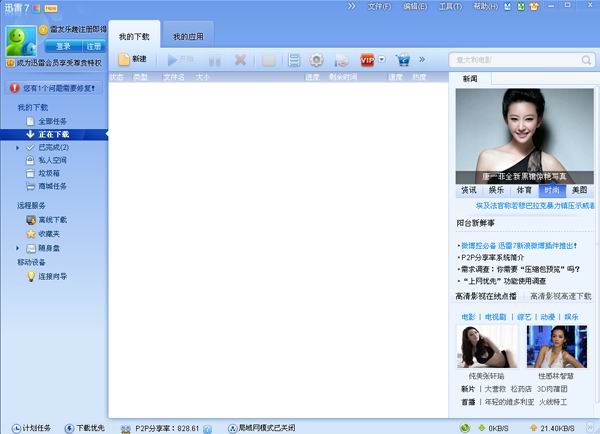
Task: Open the settings gear icon in toolbar
Action: (316, 60)
